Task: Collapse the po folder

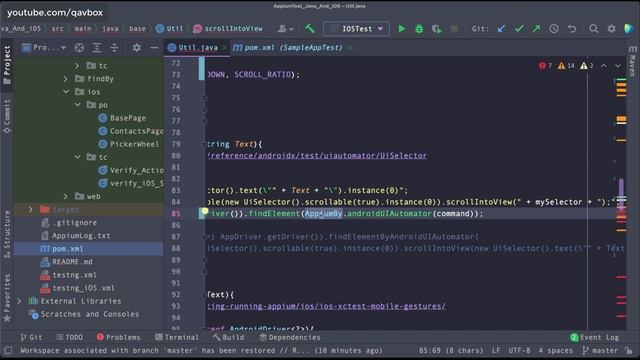Action: click(78, 104)
